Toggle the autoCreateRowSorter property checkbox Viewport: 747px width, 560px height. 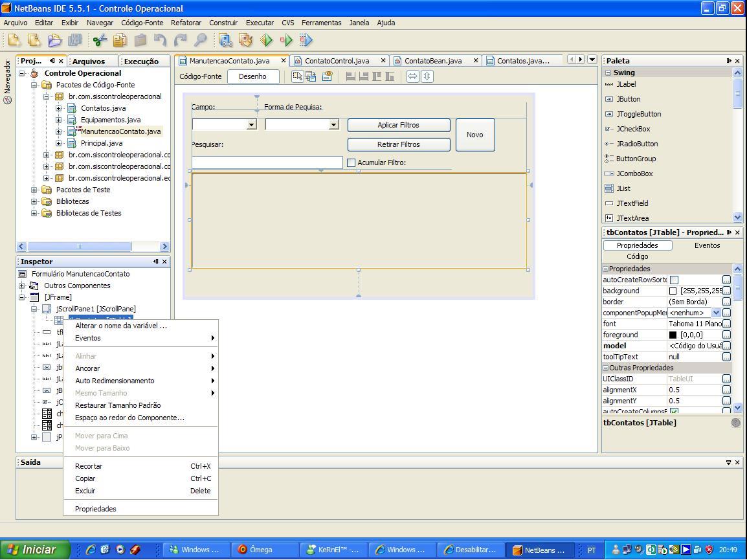[x=674, y=280]
